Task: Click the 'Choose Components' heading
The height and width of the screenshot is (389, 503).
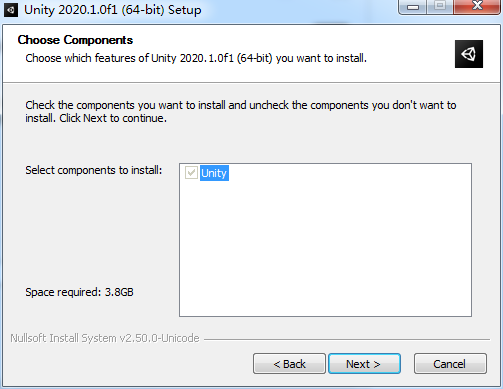Action: [75, 40]
